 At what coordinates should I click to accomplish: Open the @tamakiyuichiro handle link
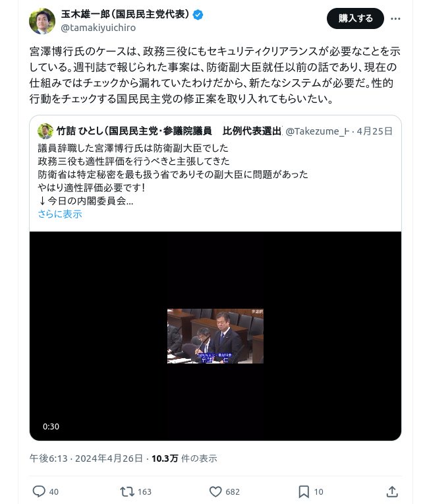click(x=98, y=28)
